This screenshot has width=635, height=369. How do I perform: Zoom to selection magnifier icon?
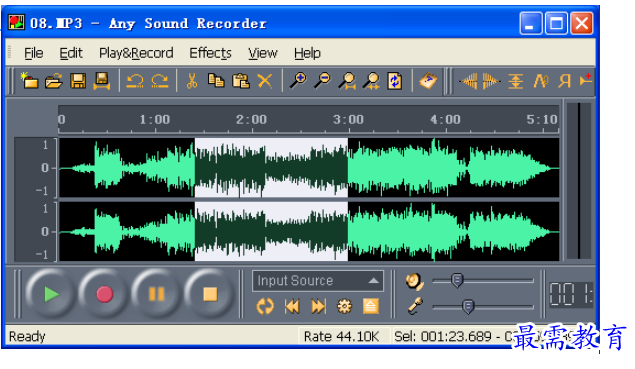347,81
